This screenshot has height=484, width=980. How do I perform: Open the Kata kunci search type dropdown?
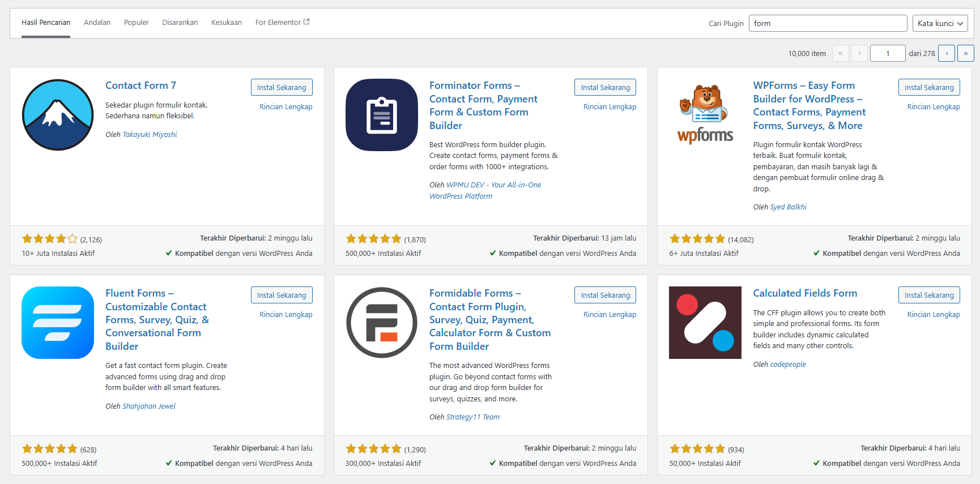(x=940, y=23)
